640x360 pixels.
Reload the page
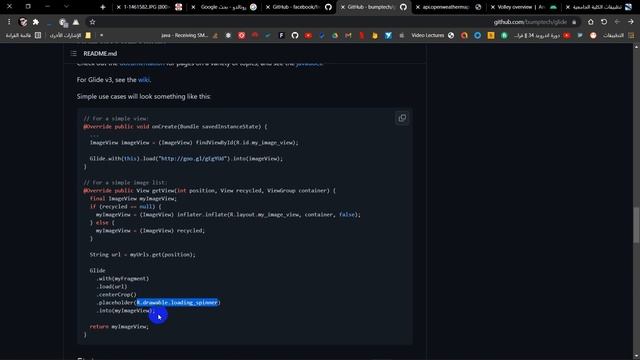tap(604, 22)
